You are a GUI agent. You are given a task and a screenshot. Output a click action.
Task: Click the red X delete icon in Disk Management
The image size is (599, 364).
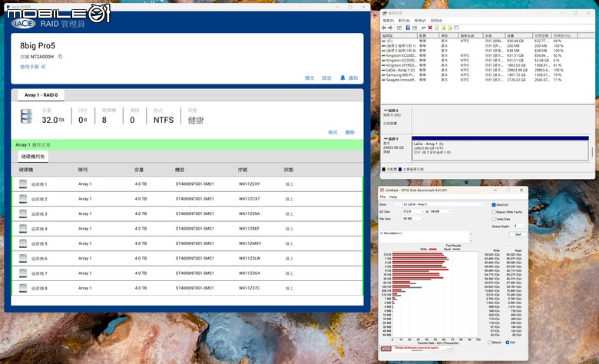(430, 28)
